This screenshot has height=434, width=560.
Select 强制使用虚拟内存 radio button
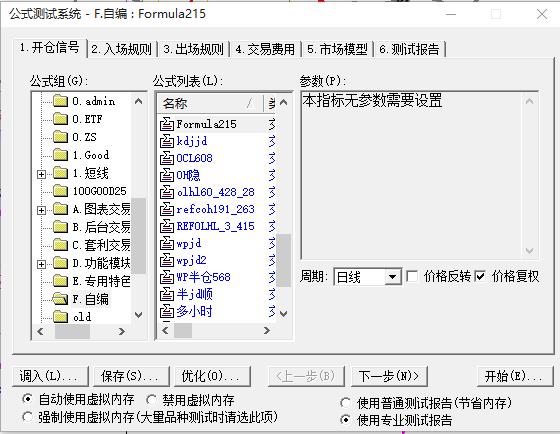pos(27,416)
